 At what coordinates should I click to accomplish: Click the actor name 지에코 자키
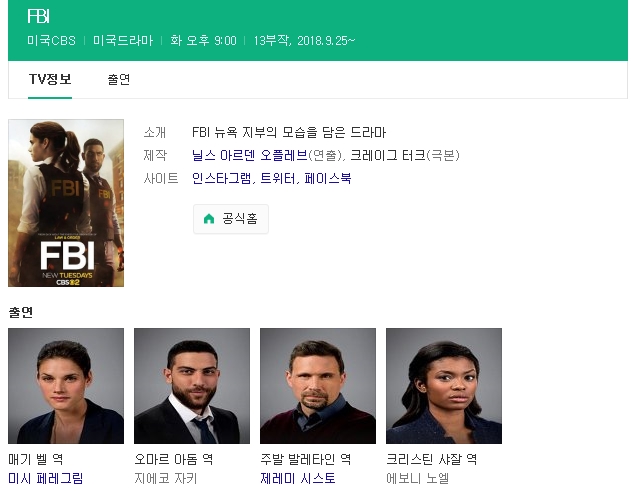[165, 479]
